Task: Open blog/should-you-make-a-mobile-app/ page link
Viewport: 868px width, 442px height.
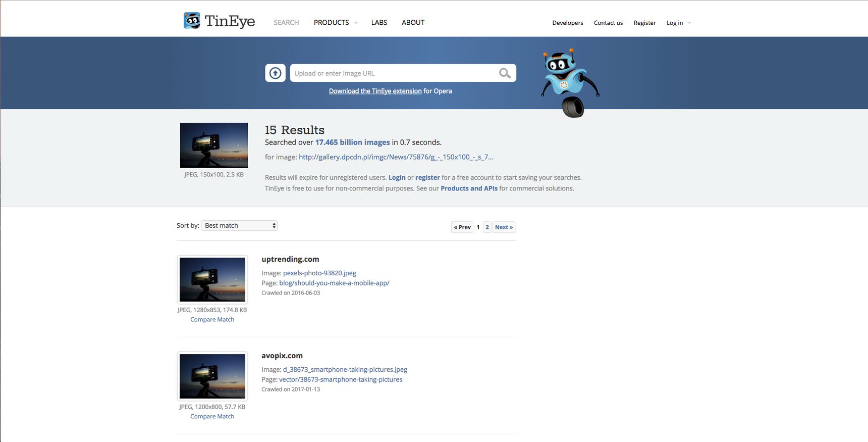Action: click(334, 283)
